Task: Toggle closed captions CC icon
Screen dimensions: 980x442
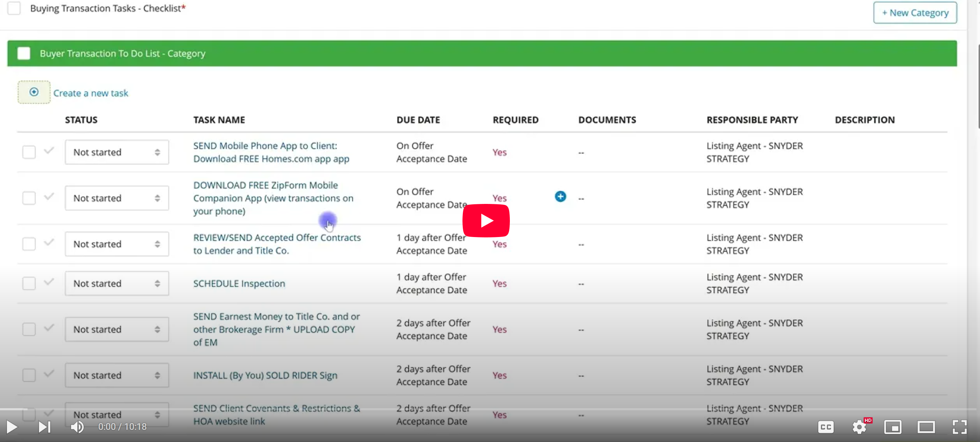Action: (x=826, y=427)
